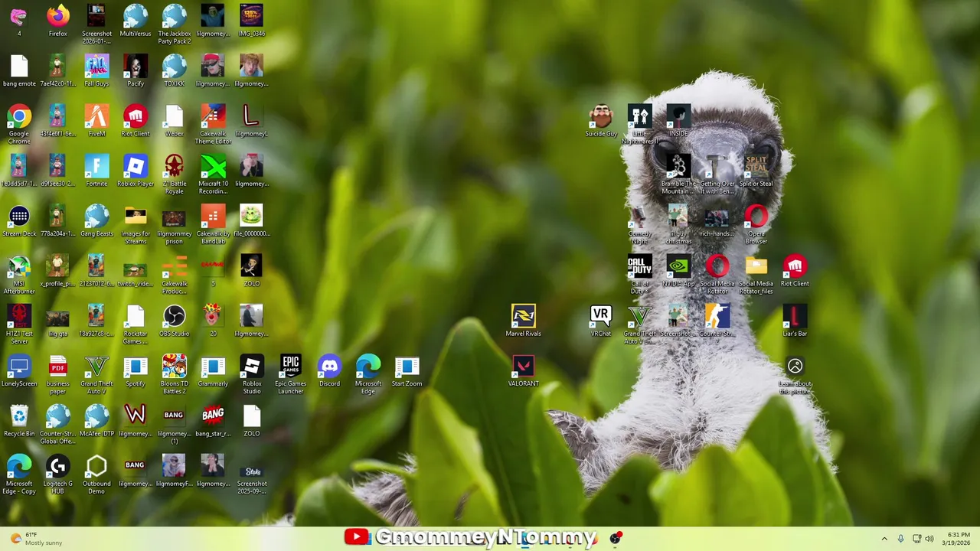Open Roblox Player
The image size is (980, 551).
click(136, 171)
